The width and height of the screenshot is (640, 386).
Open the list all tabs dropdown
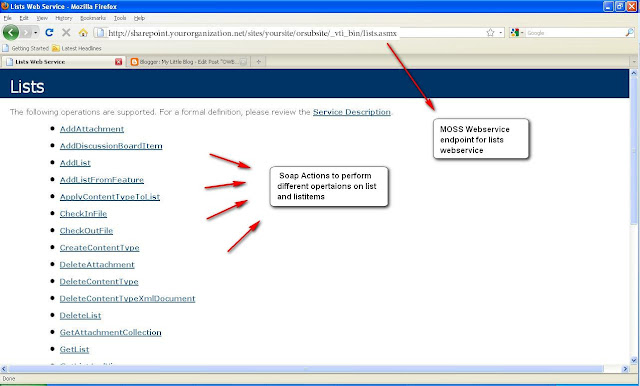[x=634, y=62]
